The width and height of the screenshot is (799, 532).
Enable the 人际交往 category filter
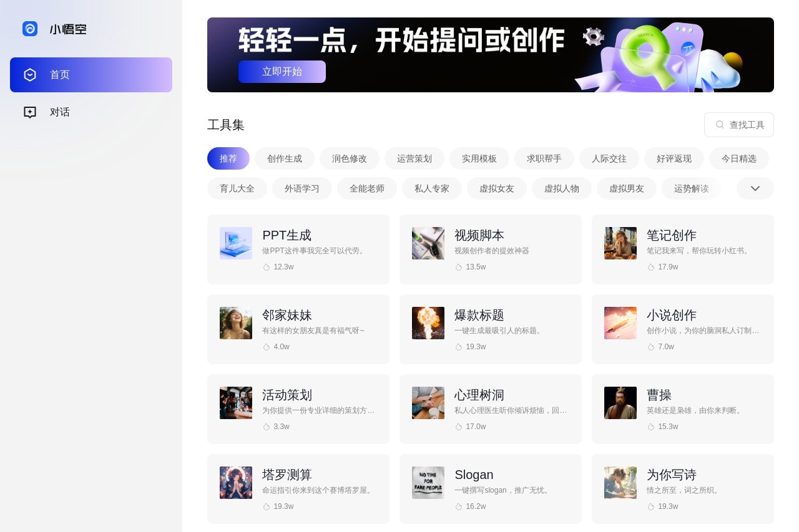pyautogui.click(x=609, y=158)
